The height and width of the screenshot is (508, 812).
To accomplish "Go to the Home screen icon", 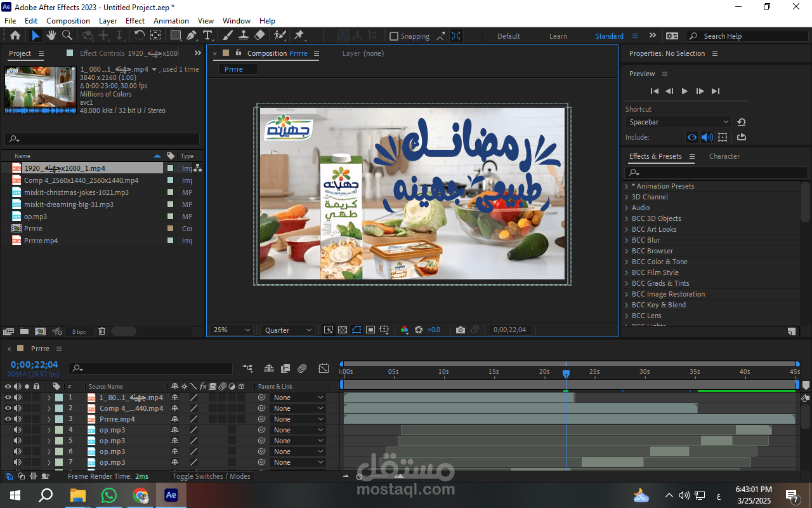I will 15,36.
